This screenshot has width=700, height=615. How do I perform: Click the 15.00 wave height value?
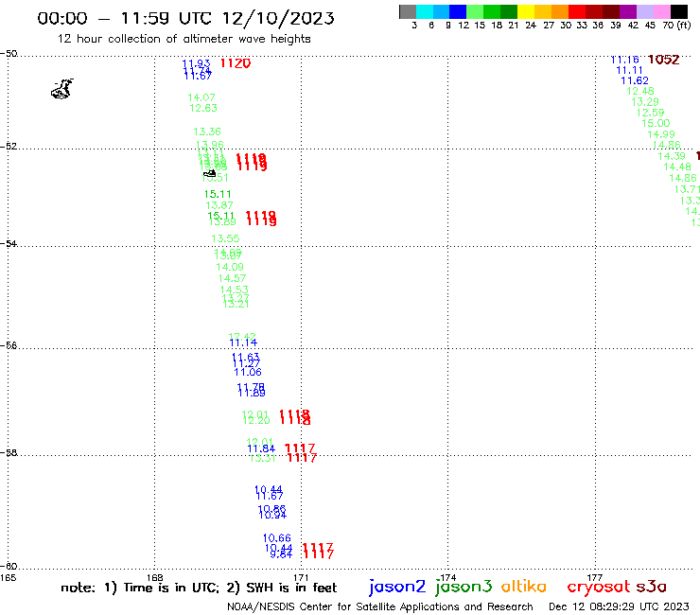(656, 123)
